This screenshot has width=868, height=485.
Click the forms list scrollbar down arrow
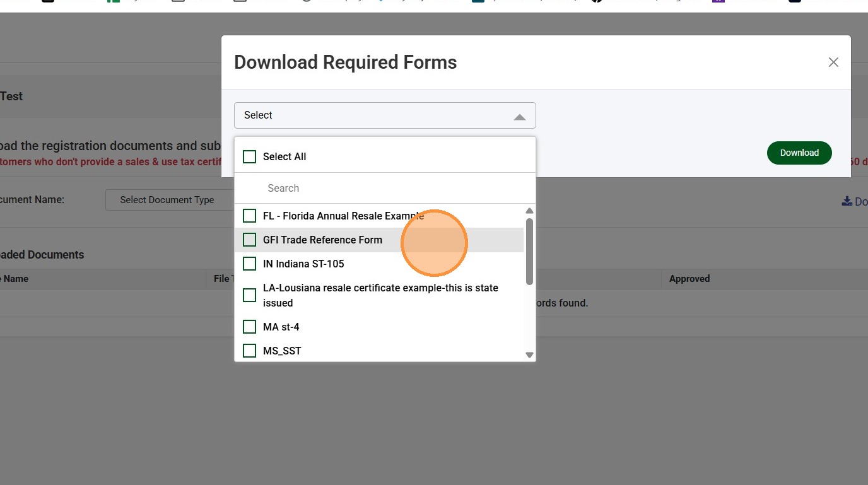530,355
